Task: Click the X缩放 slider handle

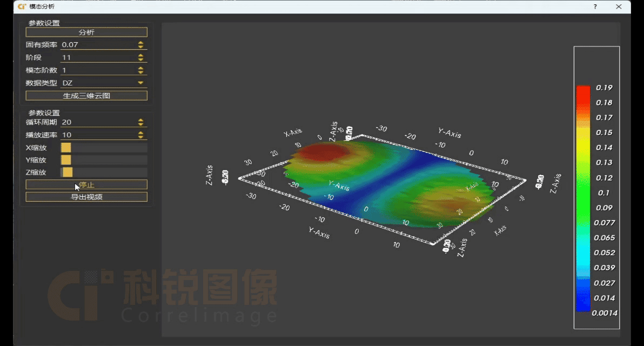Action: click(66, 148)
